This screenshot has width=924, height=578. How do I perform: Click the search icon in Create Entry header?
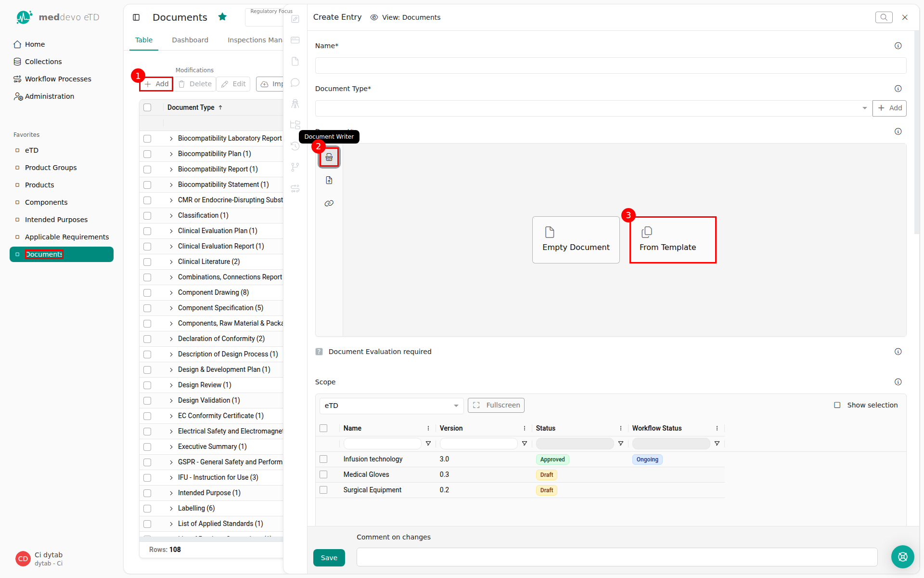(884, 17)
